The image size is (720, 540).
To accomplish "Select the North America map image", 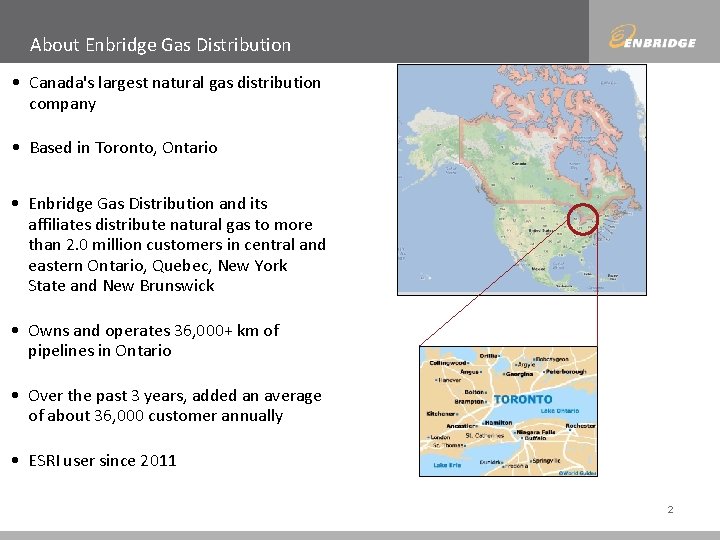I will tap(522, 180).
